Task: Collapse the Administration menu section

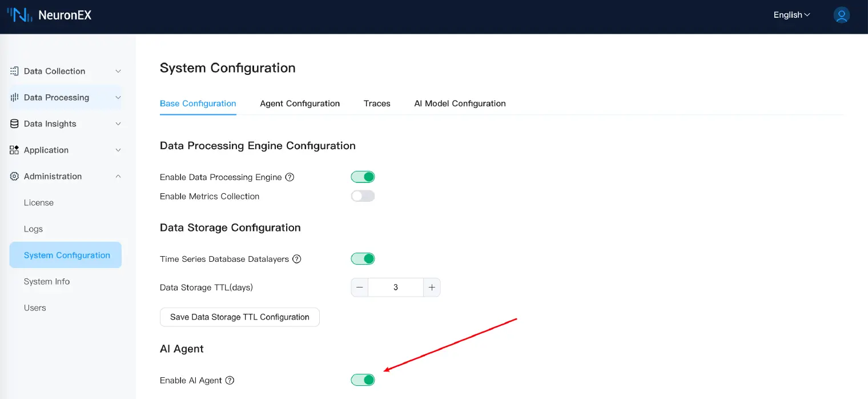Action: click(118, 177)
